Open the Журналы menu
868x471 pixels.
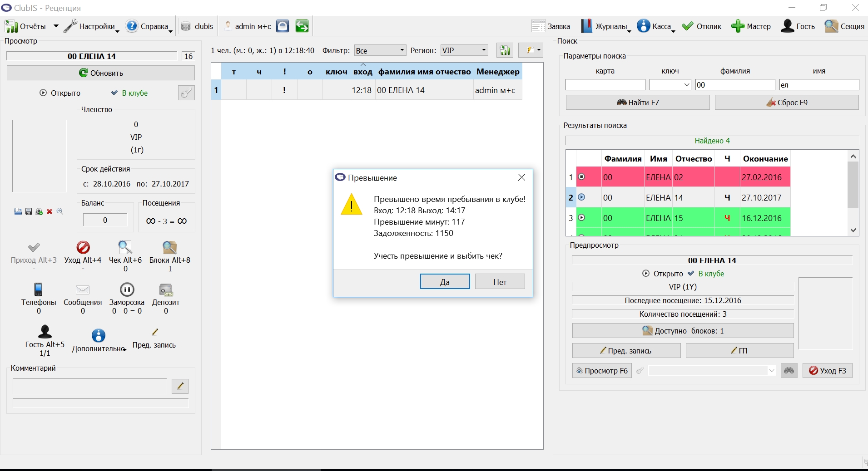(x=606, y=26)
